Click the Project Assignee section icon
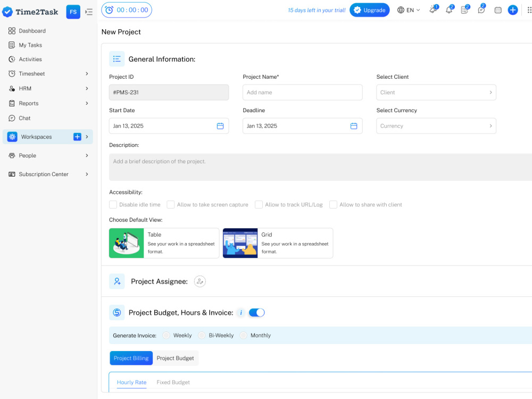Screen dimensions: 532x399 pyautogui.click(x=117, y=281)
